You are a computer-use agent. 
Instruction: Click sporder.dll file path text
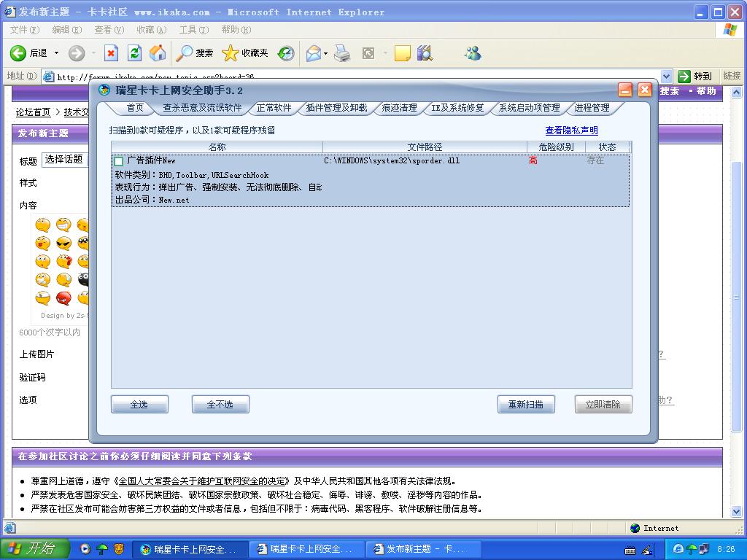click(x=392, y=161)
